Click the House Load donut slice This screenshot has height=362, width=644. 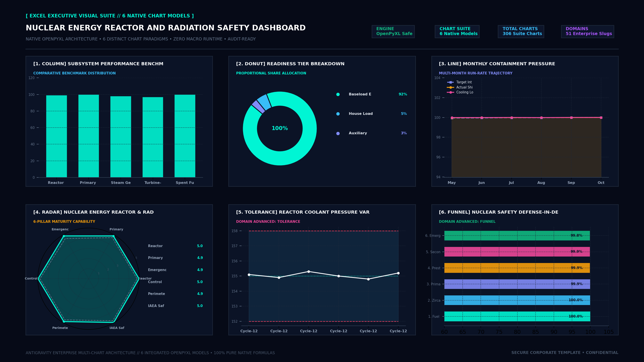pyautogui.click(x=265, y=102)
